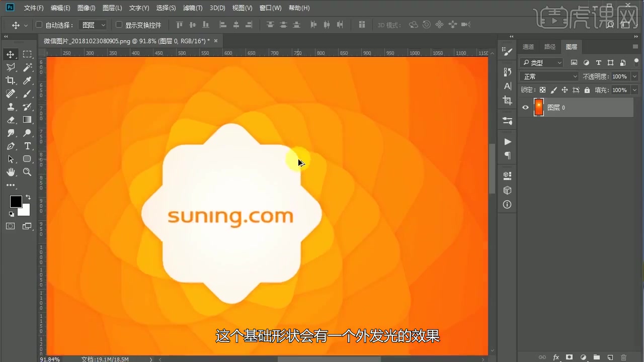Open the Character panel icon

click(507, 86)
